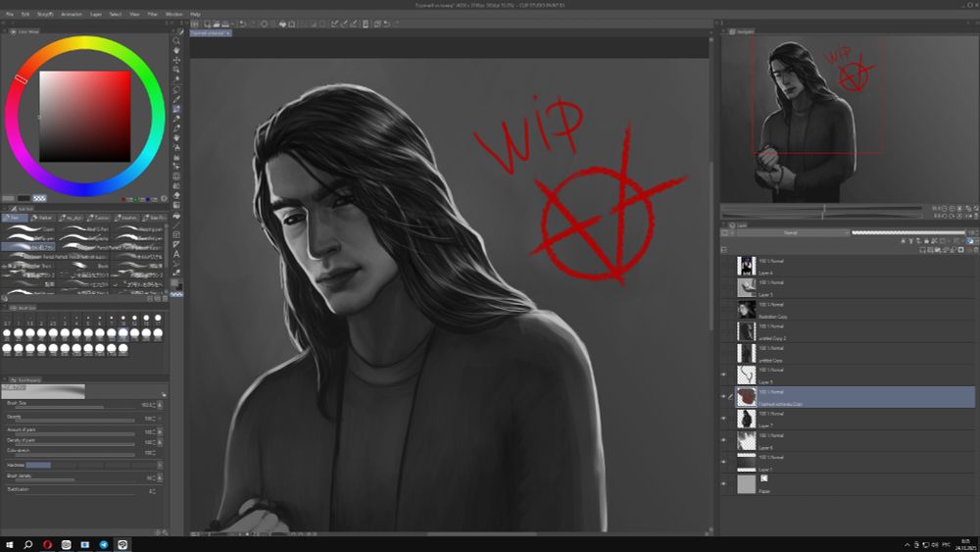Hide the selected layer's eye icon

tap(724, 396)
